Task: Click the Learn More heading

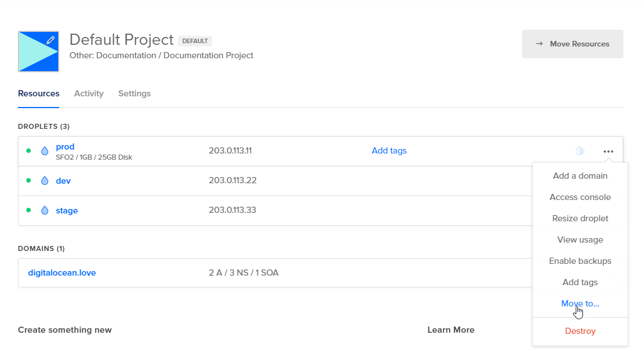Action: click(x=451, y=330)
